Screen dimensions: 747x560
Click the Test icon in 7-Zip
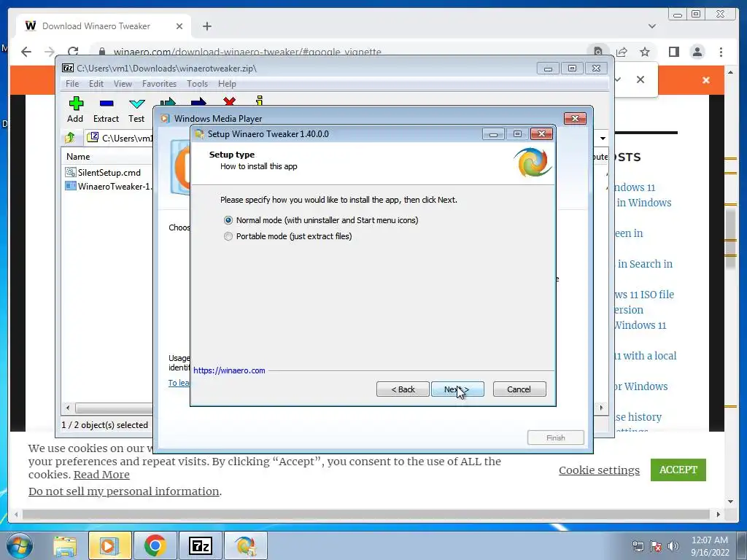(x=136, y=110)
